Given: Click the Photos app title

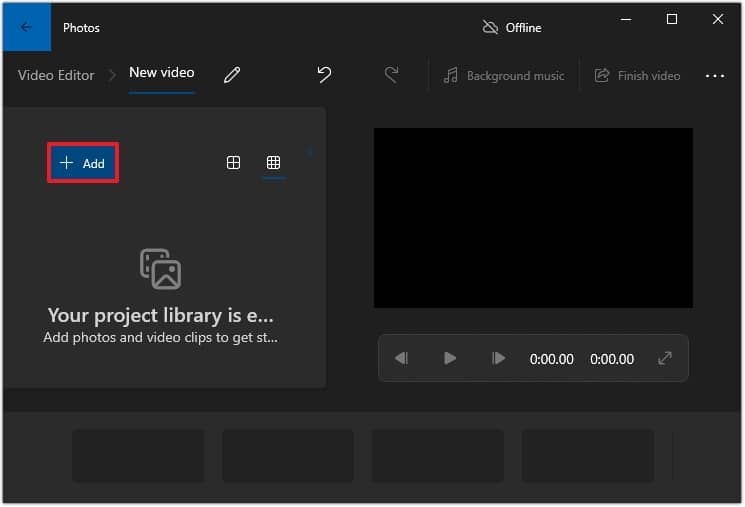Looking at the screenshot, I should coord(81,28).
